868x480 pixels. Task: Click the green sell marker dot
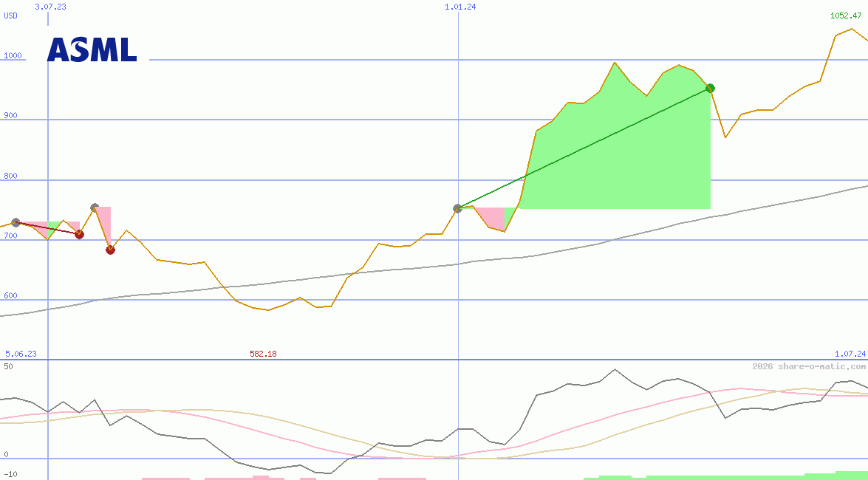point(711,88)
